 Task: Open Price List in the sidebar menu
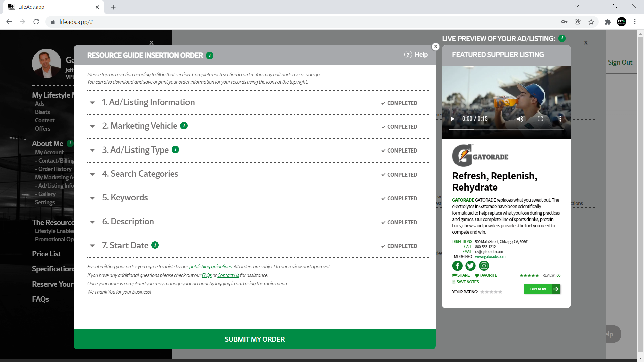pos(46,254)
